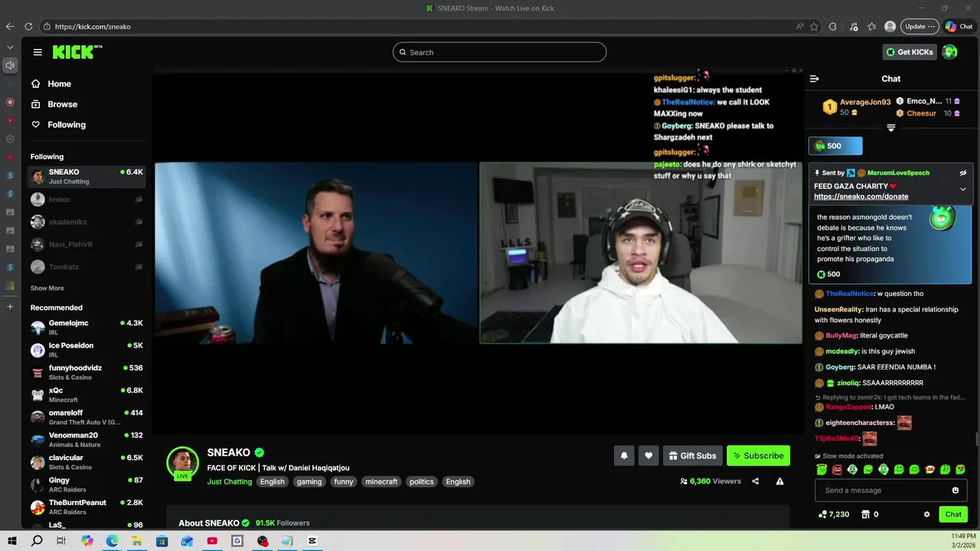
Task: Hide the pinned chat message
Action: (x=963, y=173)
